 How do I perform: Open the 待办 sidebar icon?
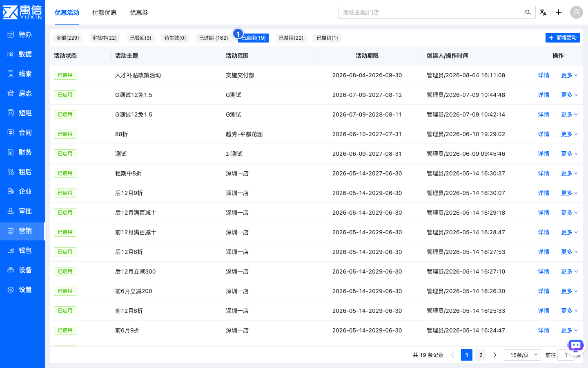11,34
